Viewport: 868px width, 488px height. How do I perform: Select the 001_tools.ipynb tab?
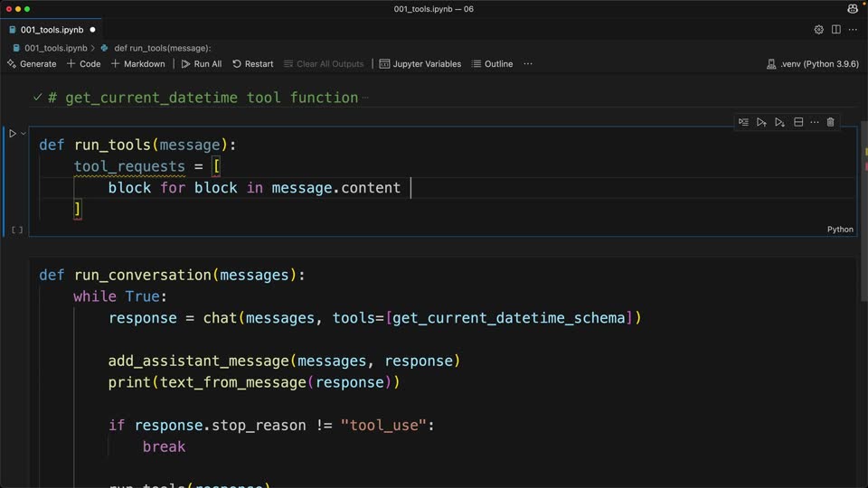tap(52, 30)
